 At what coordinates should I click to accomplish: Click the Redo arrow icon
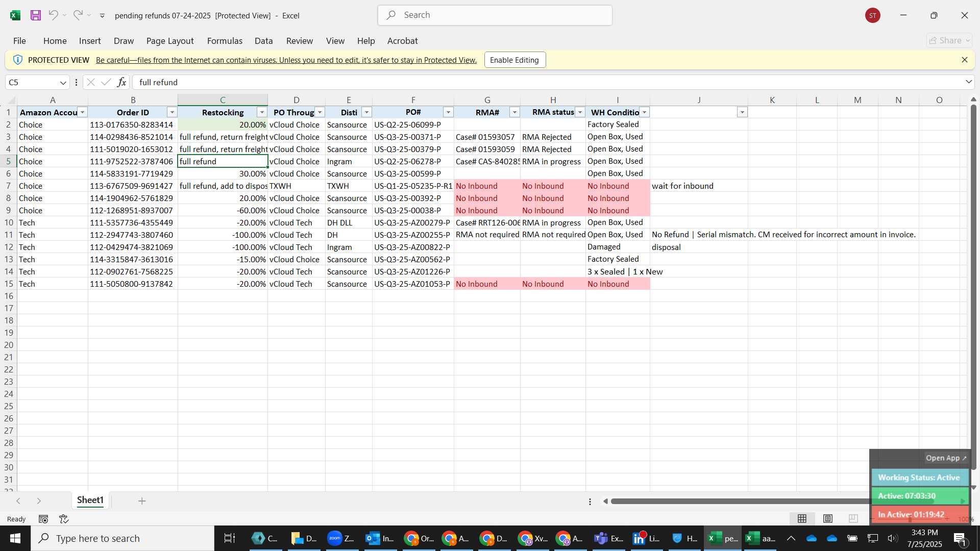[78, 15]
